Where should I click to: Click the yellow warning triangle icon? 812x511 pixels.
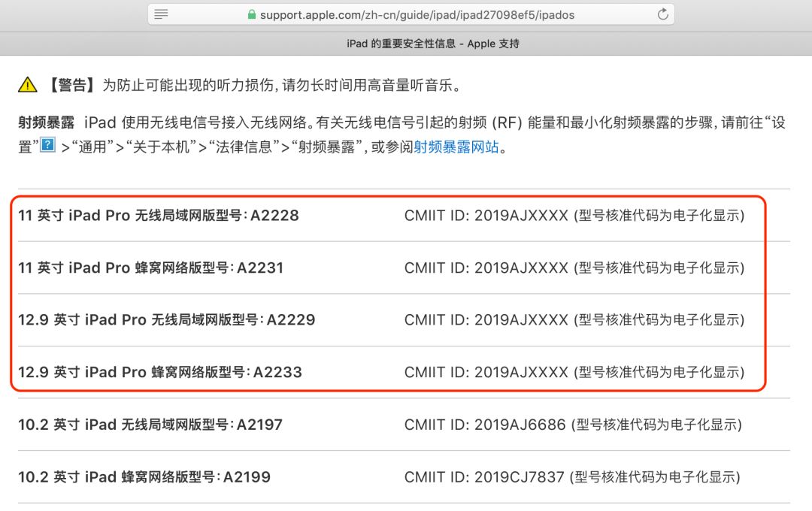[28, 84]
